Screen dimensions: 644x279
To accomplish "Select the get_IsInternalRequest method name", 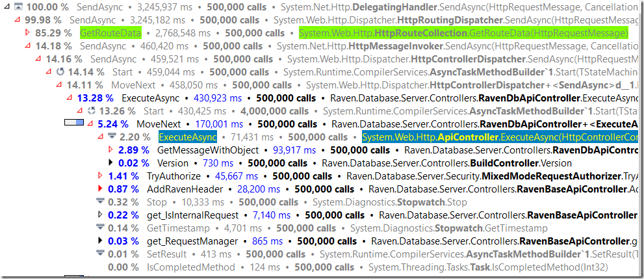I will pos(192,215).
